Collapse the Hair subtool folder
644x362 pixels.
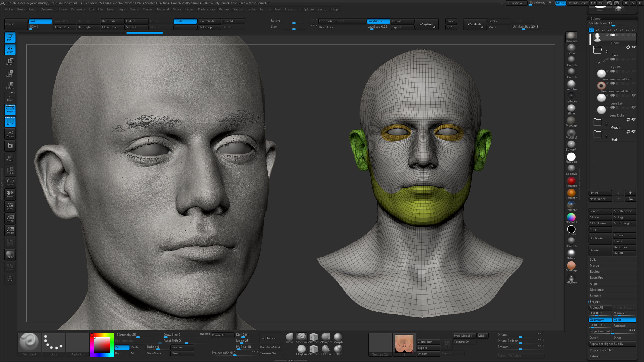(597, 134)
